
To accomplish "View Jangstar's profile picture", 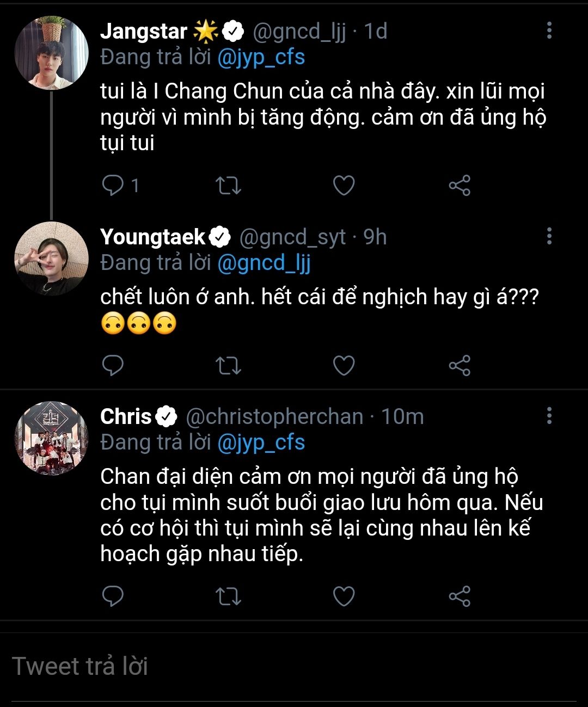I will [x=51, y=53].
